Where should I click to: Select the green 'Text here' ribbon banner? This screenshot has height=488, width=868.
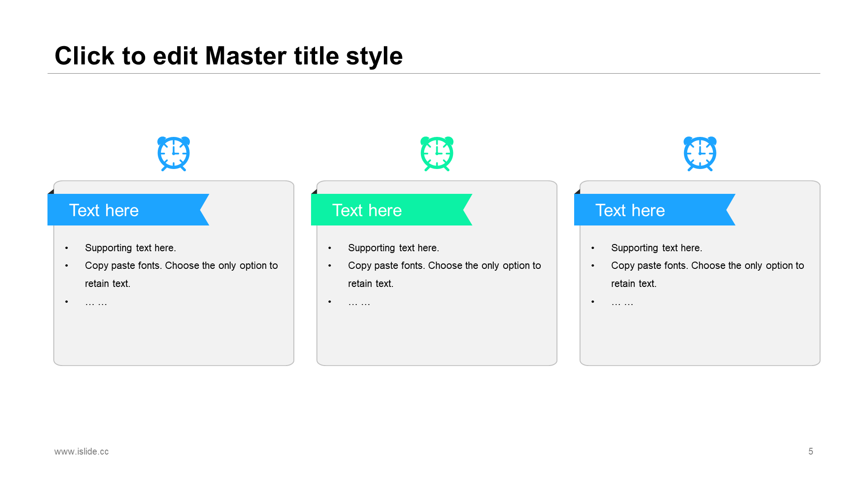(x=392, y=210)
